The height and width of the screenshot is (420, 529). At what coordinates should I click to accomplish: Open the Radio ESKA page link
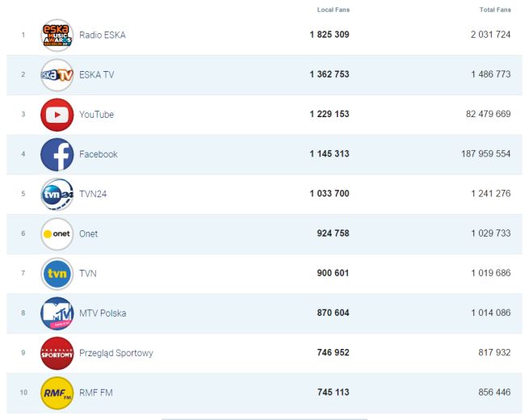point(102,36)
